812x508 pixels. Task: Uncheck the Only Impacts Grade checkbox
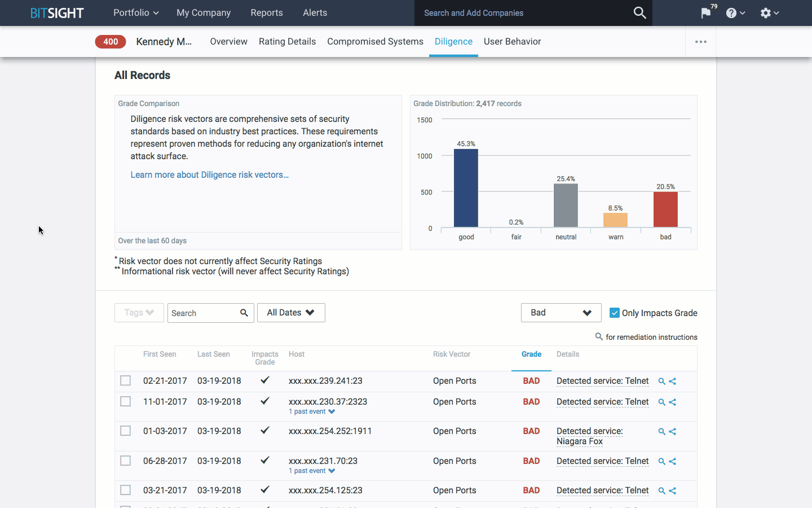[x=615, y=313]
